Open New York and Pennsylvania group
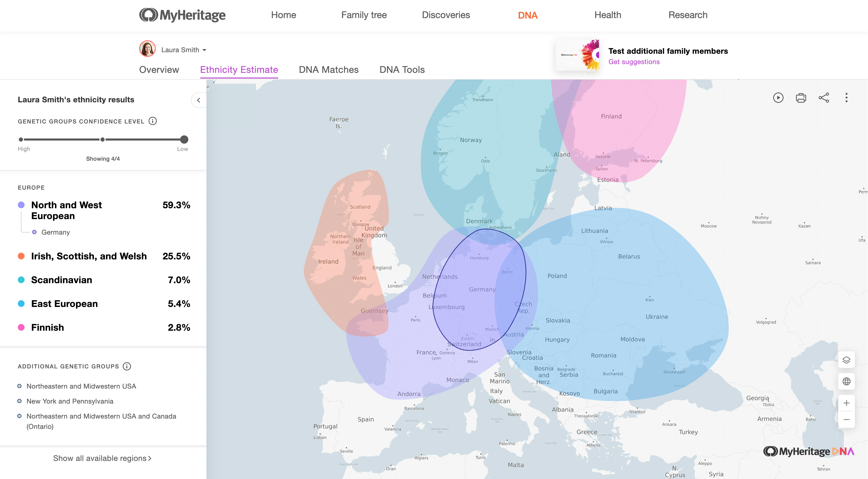The image size is (868, 479). [x=70, y=401]
